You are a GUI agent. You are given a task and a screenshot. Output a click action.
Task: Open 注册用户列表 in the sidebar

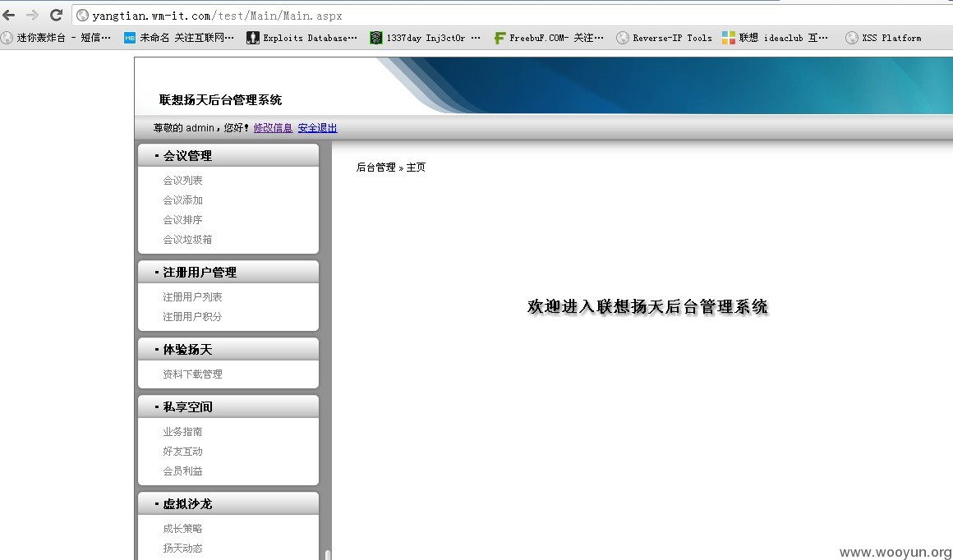click(x=192, y=297)
